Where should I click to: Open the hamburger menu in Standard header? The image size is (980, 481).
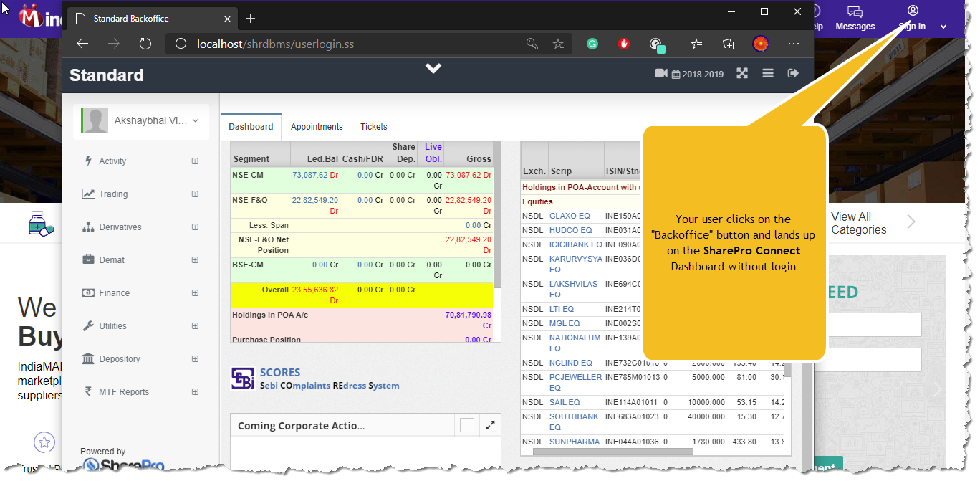768,74
